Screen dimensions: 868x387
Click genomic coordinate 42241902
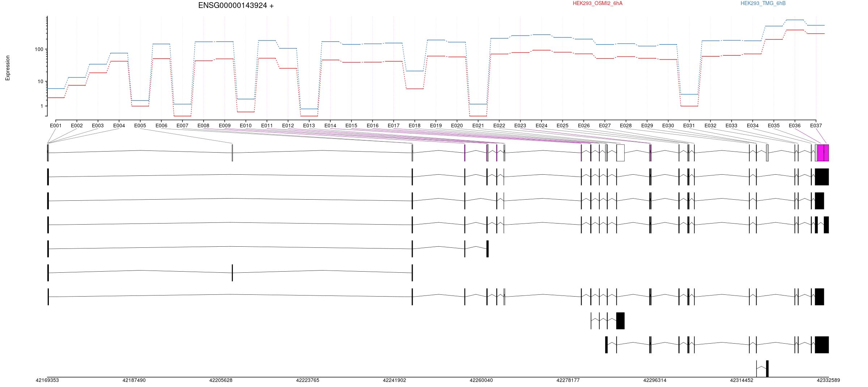[x=395, y=380]
